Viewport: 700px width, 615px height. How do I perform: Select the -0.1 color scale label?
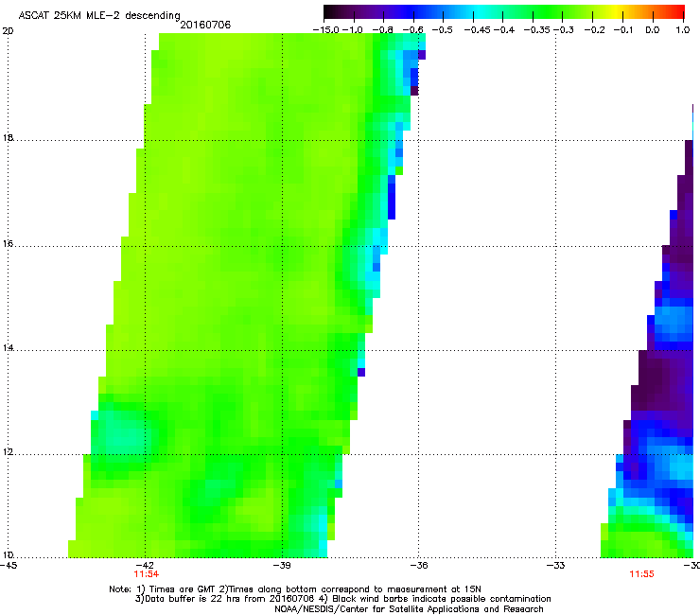pyautogui.click(x=623, y=30)
